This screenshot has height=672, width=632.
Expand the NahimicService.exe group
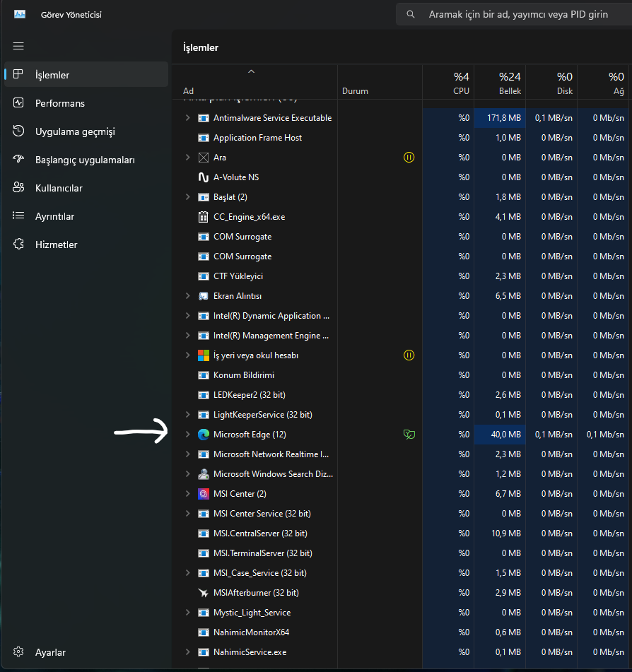(187, 652)
